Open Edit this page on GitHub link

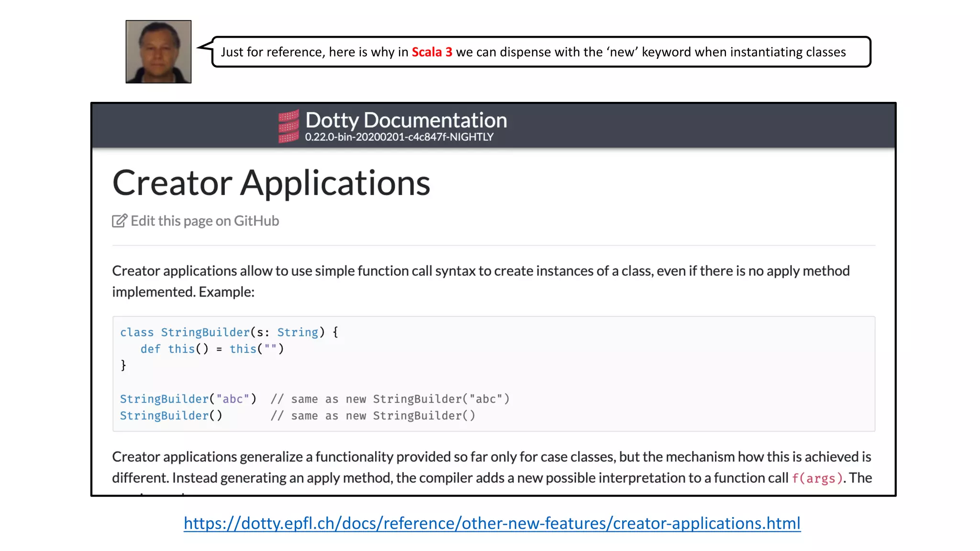click(x=205, y=220)
